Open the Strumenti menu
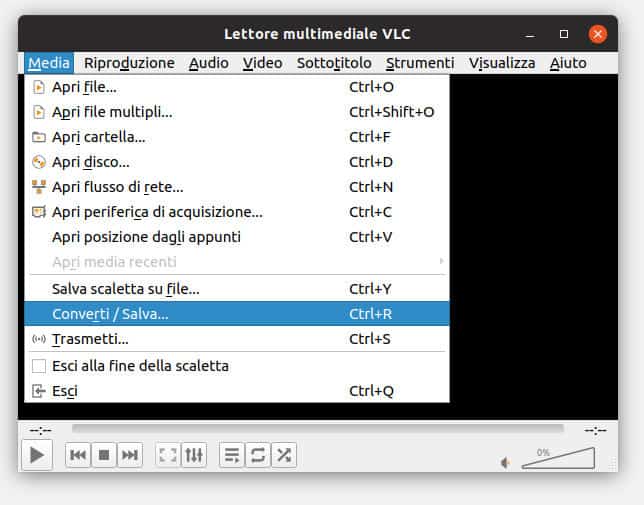The width and height of the screenshot is (644, 505). [420, 63]
